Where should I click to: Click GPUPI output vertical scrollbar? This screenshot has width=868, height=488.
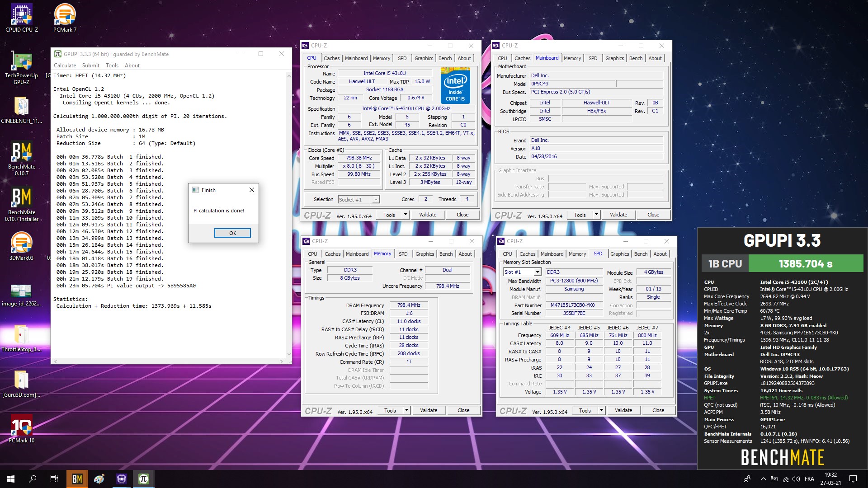coord(289,215)
